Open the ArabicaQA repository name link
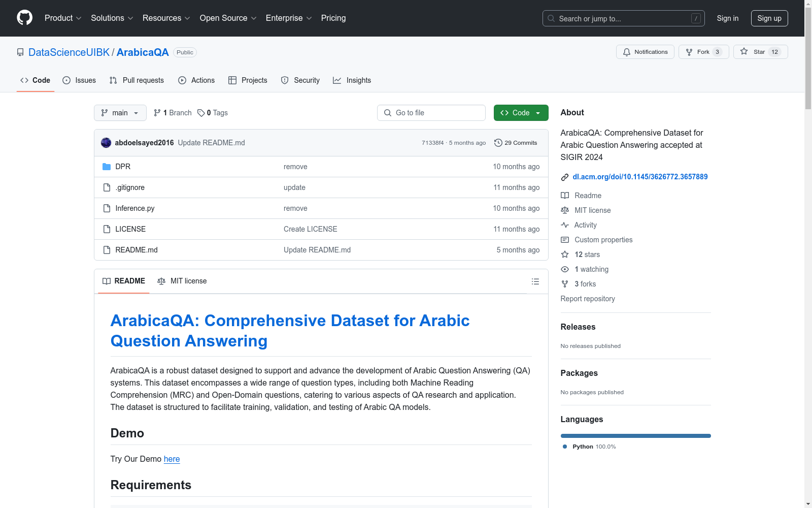Viewport: 812px width, 508px height. coord(143,52)
